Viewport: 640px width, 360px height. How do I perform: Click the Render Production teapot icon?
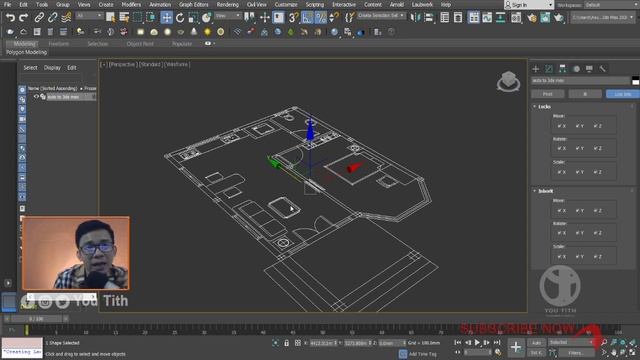coord(559,18)
